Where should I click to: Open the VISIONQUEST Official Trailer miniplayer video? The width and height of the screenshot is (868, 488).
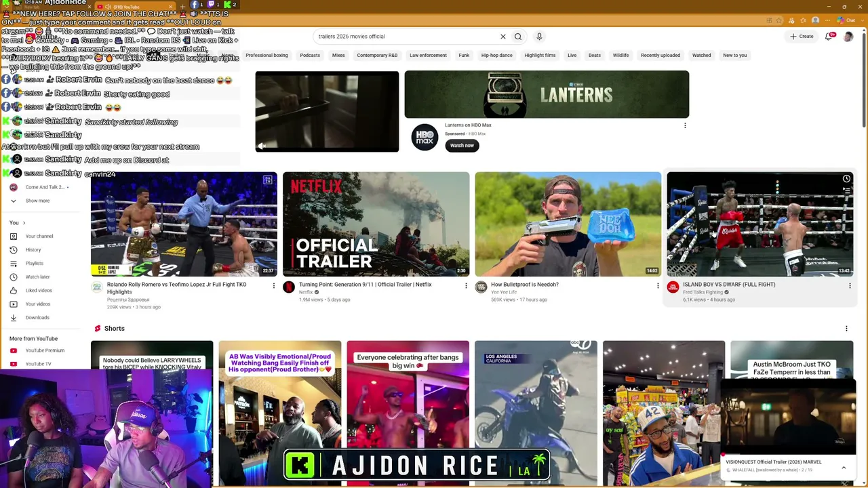tap(788, 418)
